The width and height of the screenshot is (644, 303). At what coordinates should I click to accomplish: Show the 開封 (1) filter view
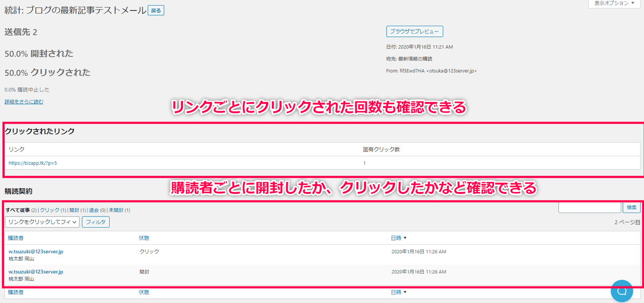coord(76,210)
